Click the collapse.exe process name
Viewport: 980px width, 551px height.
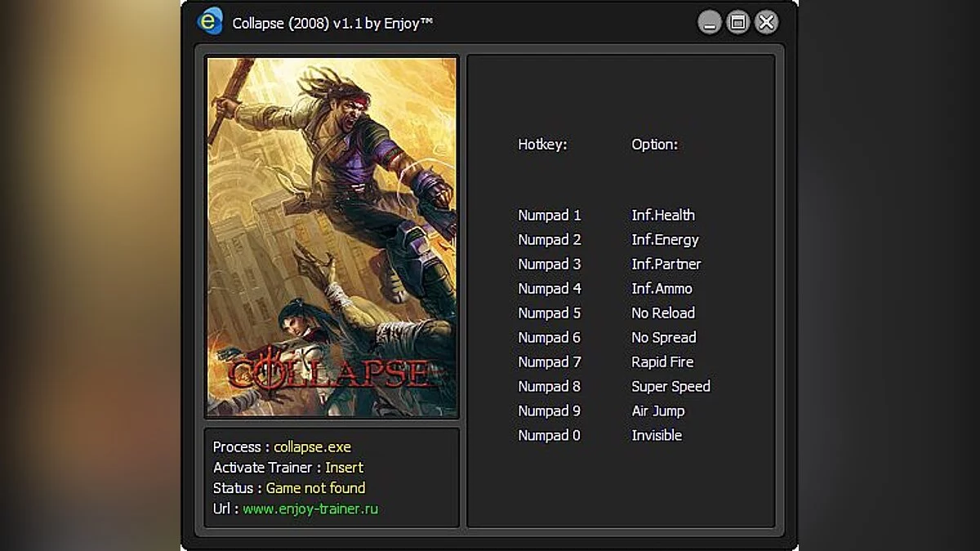click(313, 447)
